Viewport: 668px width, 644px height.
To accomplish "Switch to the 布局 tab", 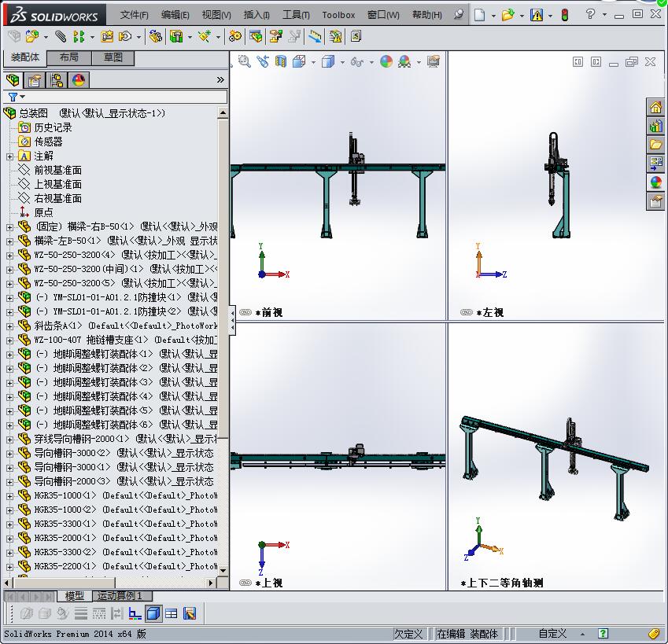I will (x=68, y=57).
